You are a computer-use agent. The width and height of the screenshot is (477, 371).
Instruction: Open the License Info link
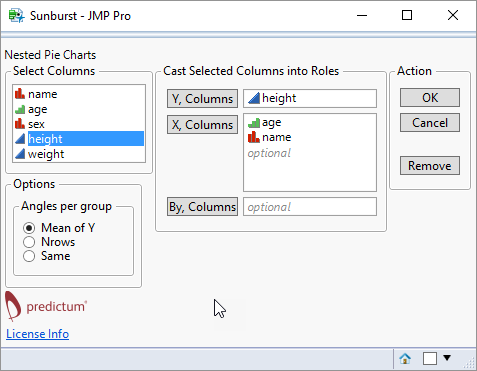tap(37, 334)
